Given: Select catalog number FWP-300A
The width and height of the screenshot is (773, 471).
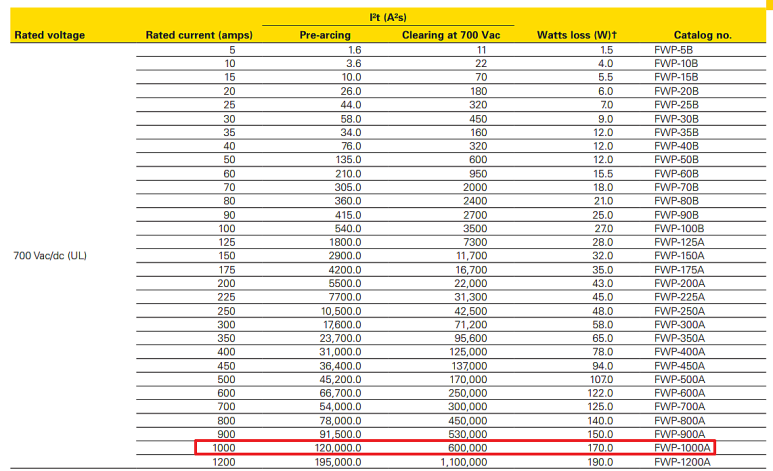Looking at the screenshot, I should [x=679, y=325].
